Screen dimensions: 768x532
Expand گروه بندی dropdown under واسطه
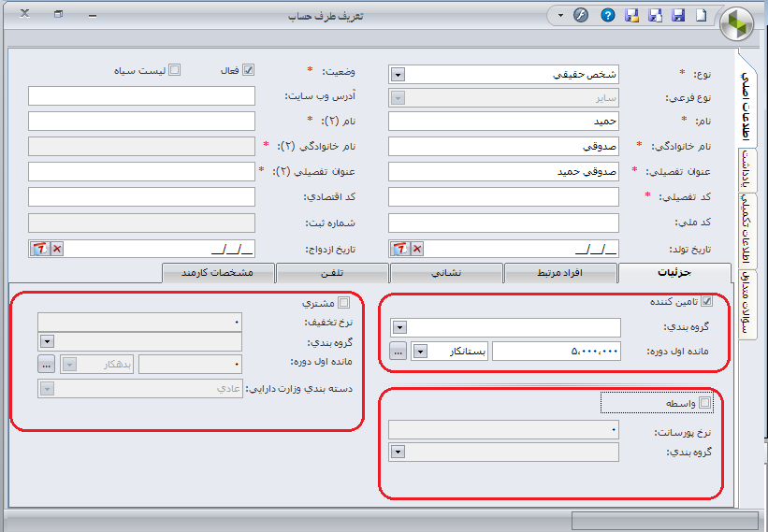click(x=398, y=452)
